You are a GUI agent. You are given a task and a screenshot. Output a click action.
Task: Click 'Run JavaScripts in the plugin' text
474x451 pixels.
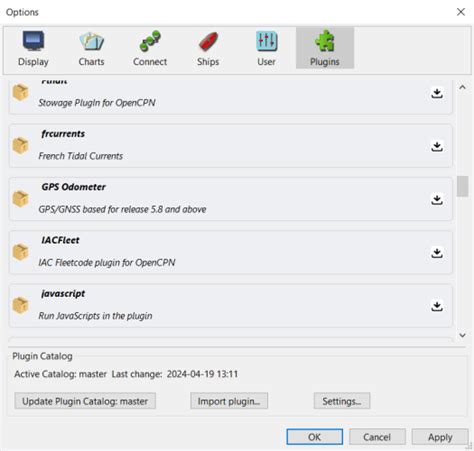(x=95, y=316)
